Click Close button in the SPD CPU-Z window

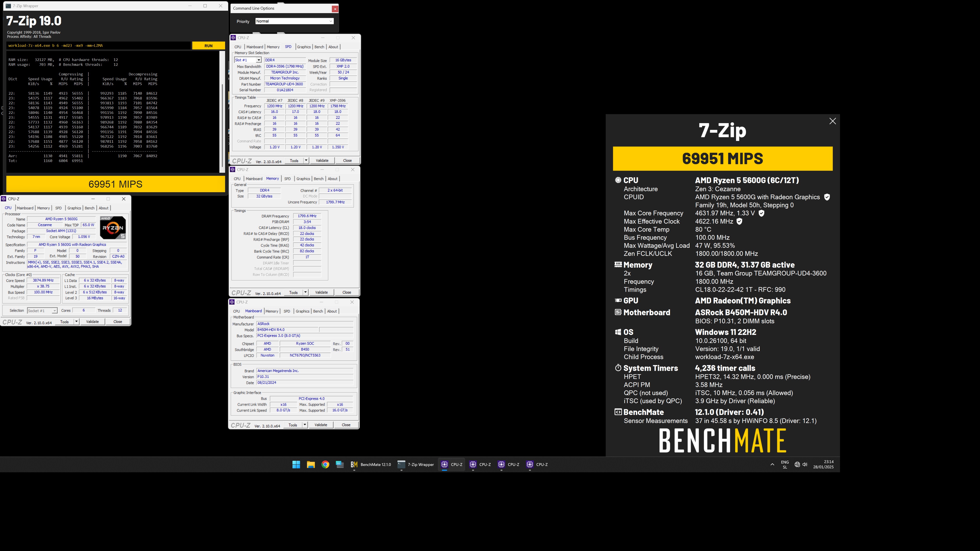(347, 160)
